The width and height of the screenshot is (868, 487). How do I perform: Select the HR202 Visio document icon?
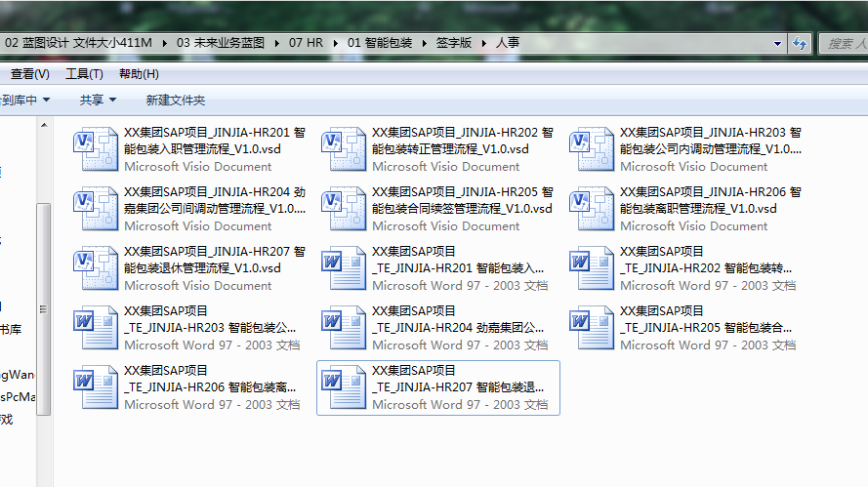pos(344,149)
